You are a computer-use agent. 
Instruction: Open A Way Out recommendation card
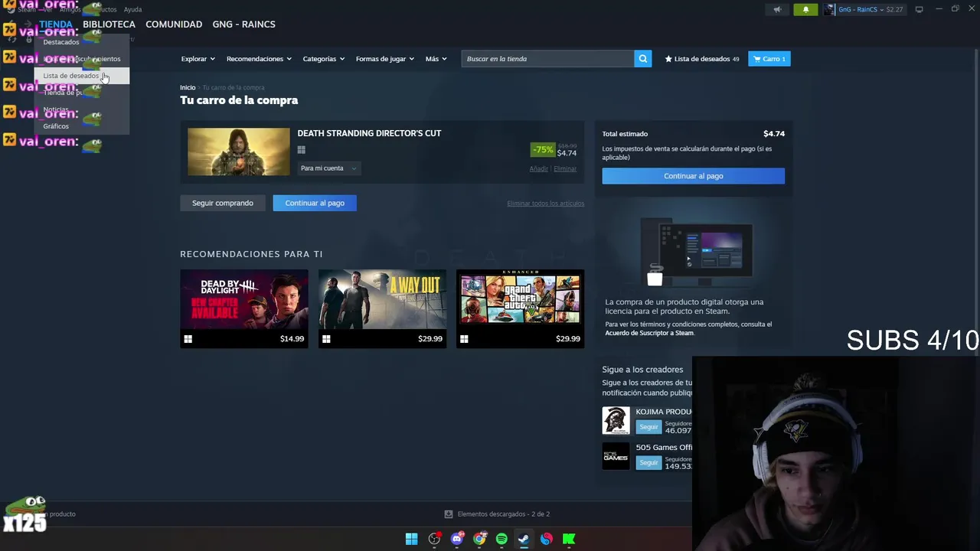click(x=382, y=308)
